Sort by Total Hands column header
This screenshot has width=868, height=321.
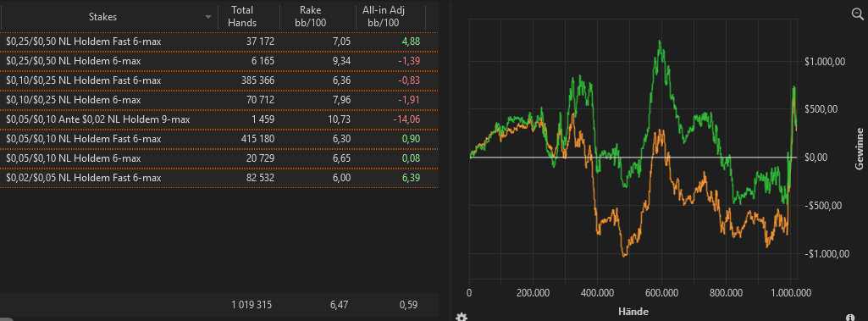coord(244,17)
